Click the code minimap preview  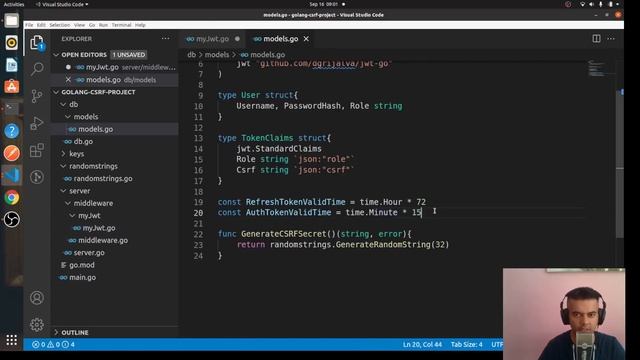[x=598, y=69]
